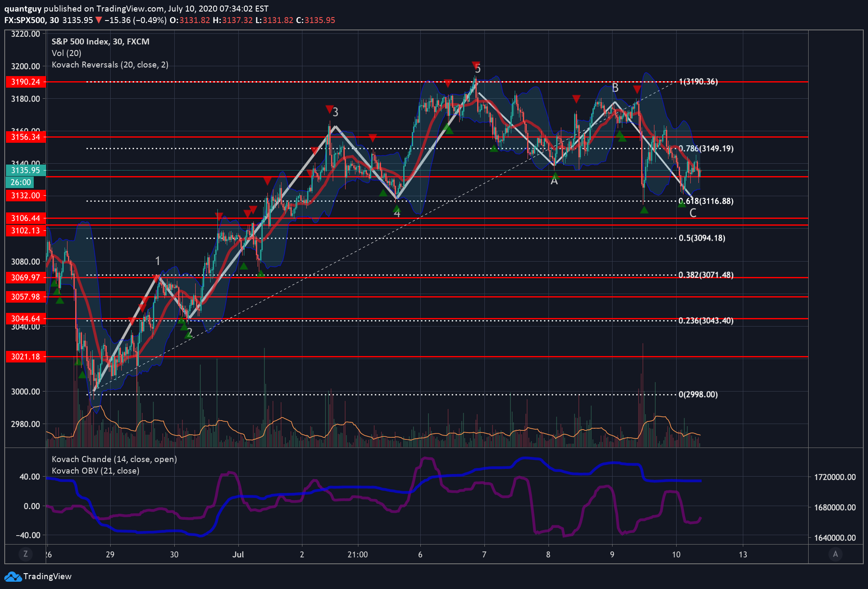Select Kovach Chande (14, close, open) label
The width and height of the screenshot is (868, 589).
click(x=114, y=459)
